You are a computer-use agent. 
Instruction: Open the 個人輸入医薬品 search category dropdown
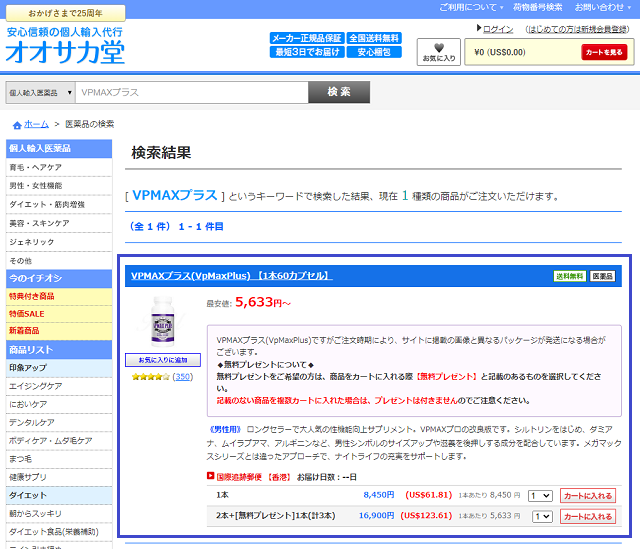pos(40,93)
